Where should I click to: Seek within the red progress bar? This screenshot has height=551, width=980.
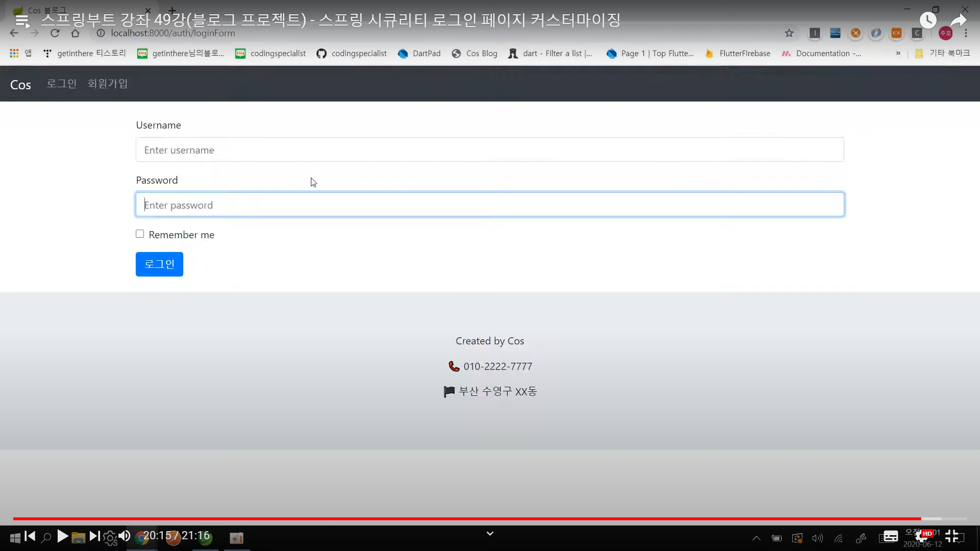coord(459,518)
